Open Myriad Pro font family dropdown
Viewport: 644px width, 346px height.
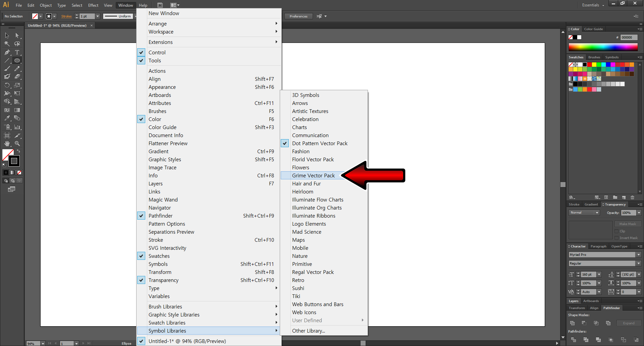[x=639, y=255]
